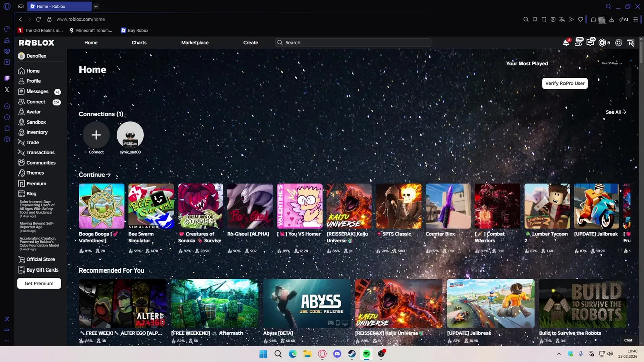Open SPTS Classic game thumbnail
This screenshot has width=644, height=362.
[398, 206]
